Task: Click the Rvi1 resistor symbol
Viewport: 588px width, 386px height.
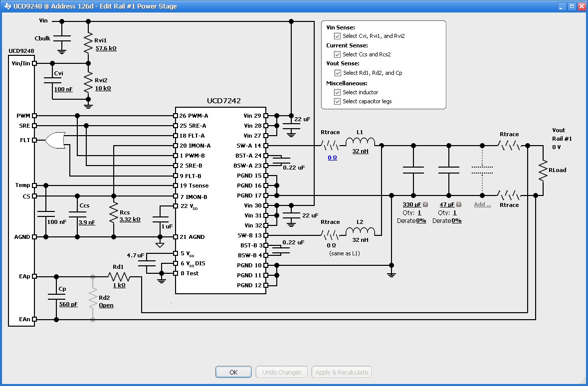Action: pos(88,42)
